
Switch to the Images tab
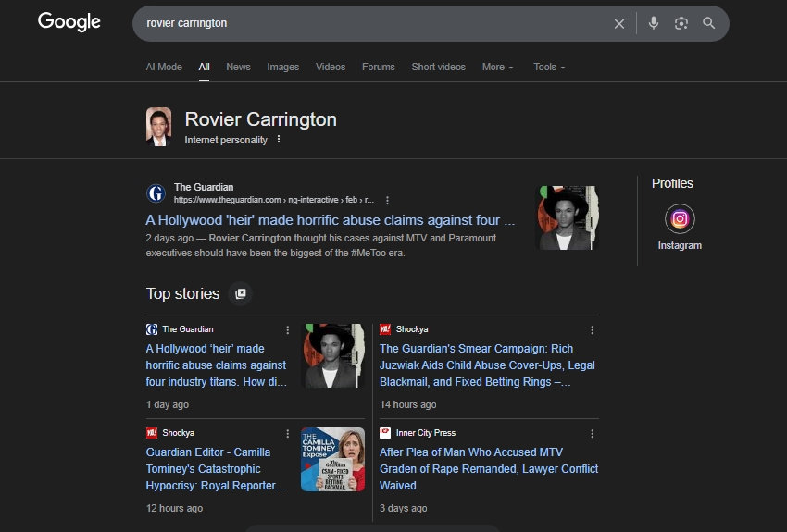tap(282, 67)
